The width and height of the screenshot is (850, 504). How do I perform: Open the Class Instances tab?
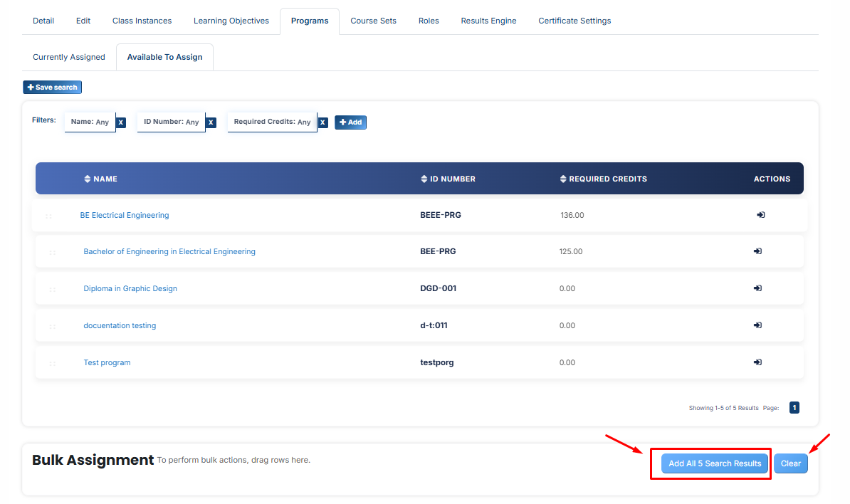coord(142,21)
